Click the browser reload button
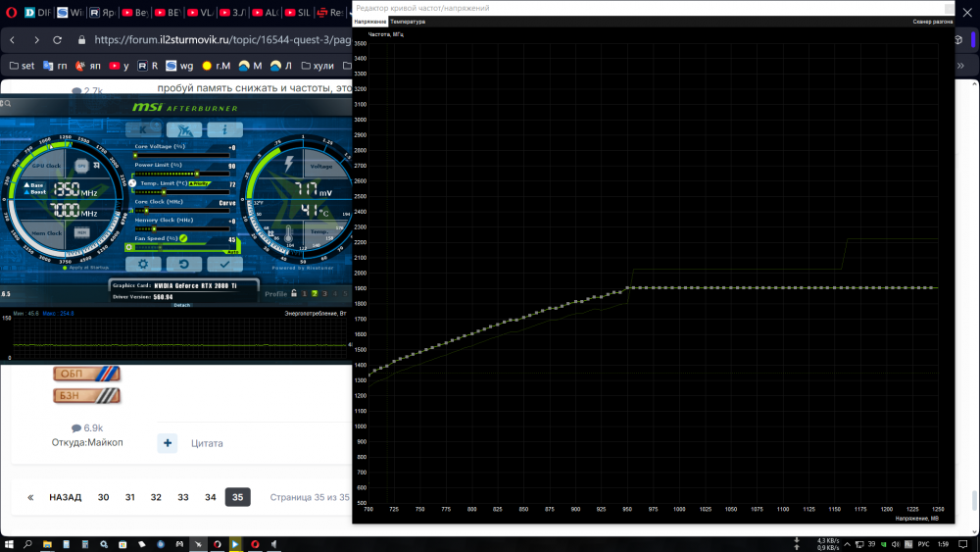Screen dimensions: 980x552 click(58, 40)
